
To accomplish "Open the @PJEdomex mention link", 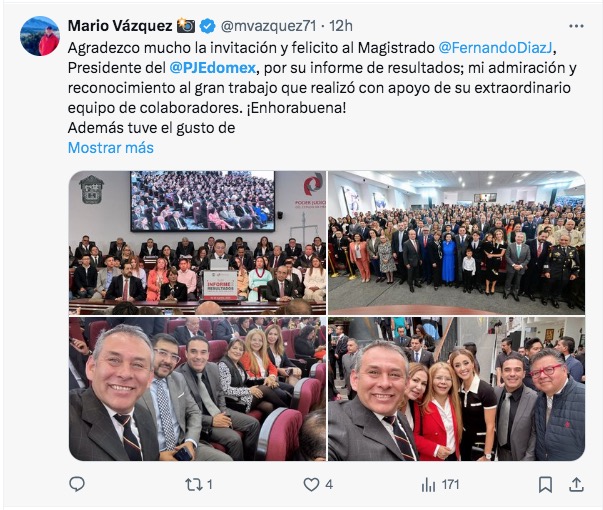I will pos(213,68).
